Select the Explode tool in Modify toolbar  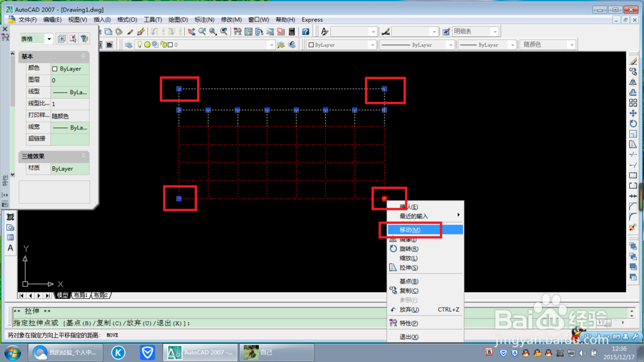point(633,227)
